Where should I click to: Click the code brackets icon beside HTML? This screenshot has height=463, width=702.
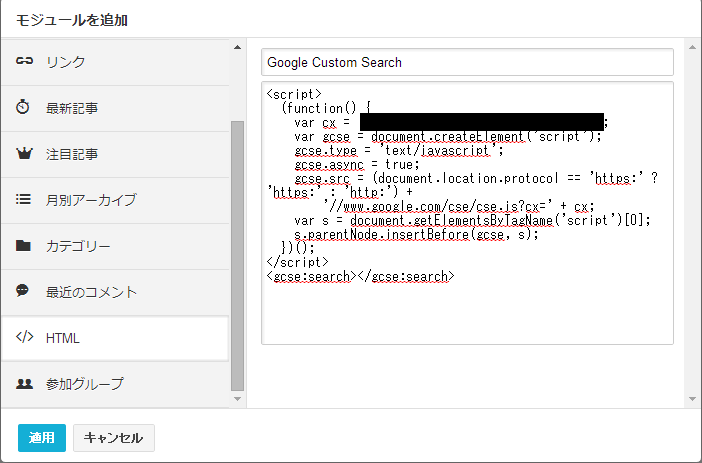(x=25, y=337)
